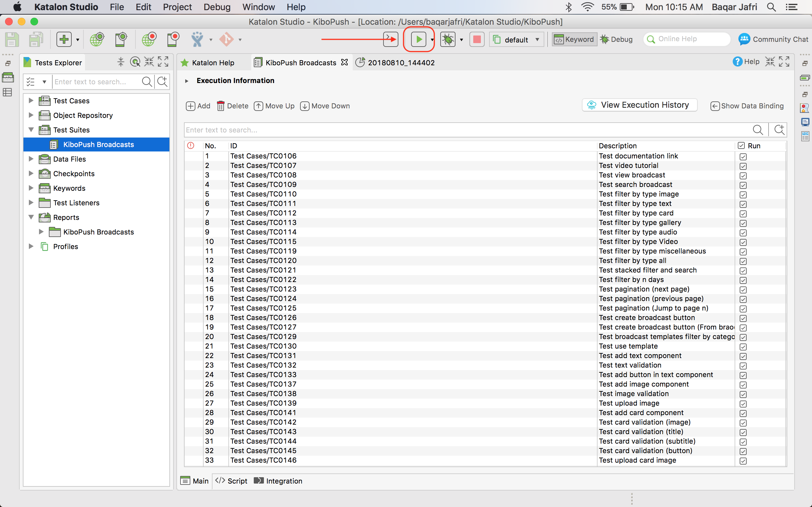This screenshot has width=812, height=507.
Task: Open a new test case with the Add icon
Action: coord(65,39)
